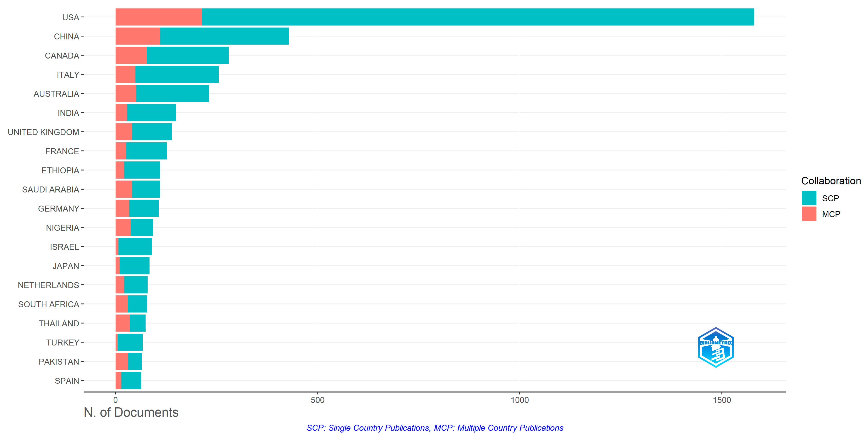The height and width of the screenshot is (439, 868).
Task: Click the AUSTRALIA axis label
Action: (56, 94)
